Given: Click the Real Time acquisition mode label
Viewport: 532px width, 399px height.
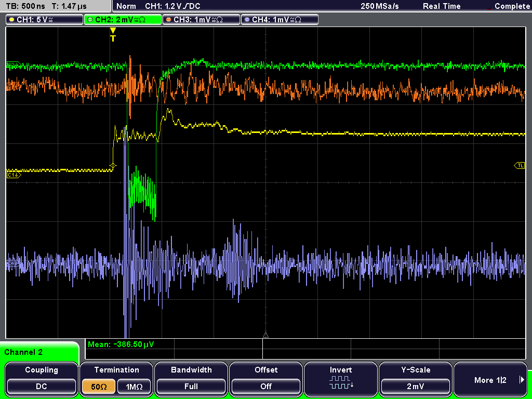Looking at the screenshot, I should (x=442, y=6).
